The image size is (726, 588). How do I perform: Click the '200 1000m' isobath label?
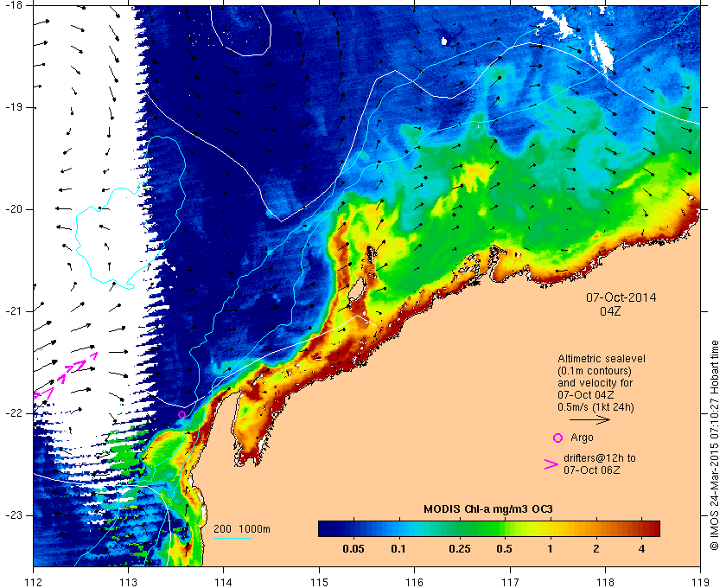point(242,529)
